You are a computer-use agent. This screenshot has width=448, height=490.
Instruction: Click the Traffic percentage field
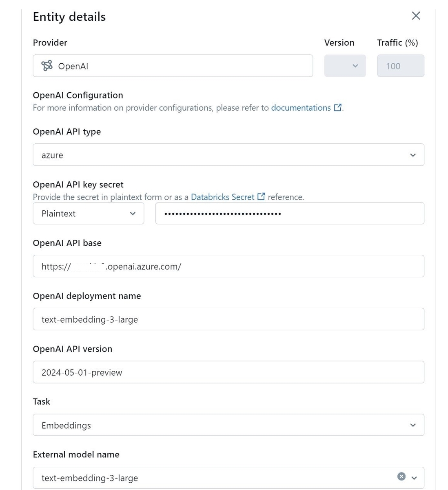point(400,66)
